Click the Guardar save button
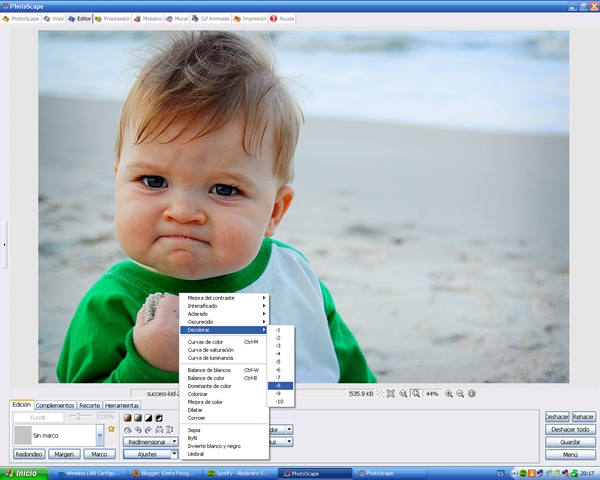Viewport: 600px width, 480px height. 571,442
